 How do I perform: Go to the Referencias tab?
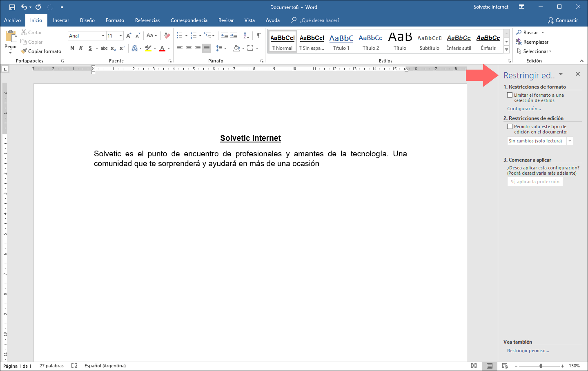pos(147,20)
